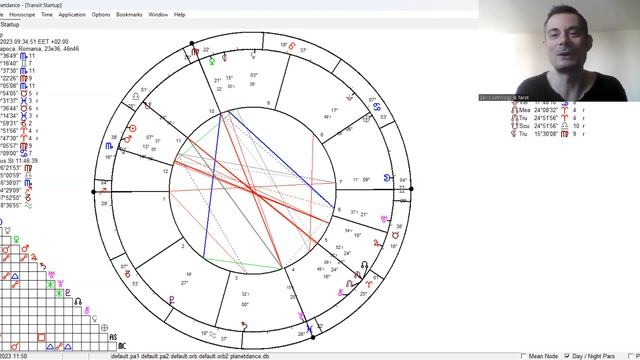Open the Help menu

(x=180, y=14)
